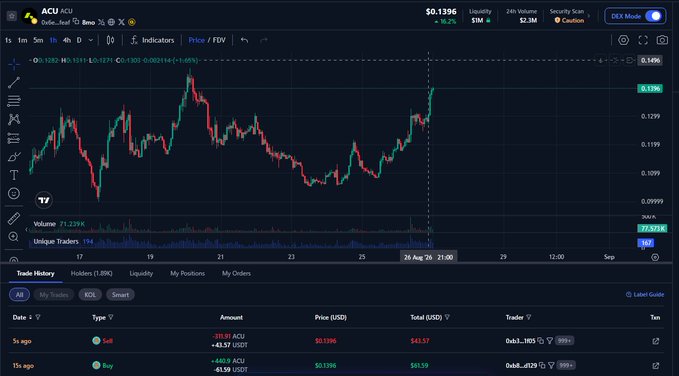Screen dimensions: 679x376
Task: Select the 5m timeframe
Action: point(38,40)
